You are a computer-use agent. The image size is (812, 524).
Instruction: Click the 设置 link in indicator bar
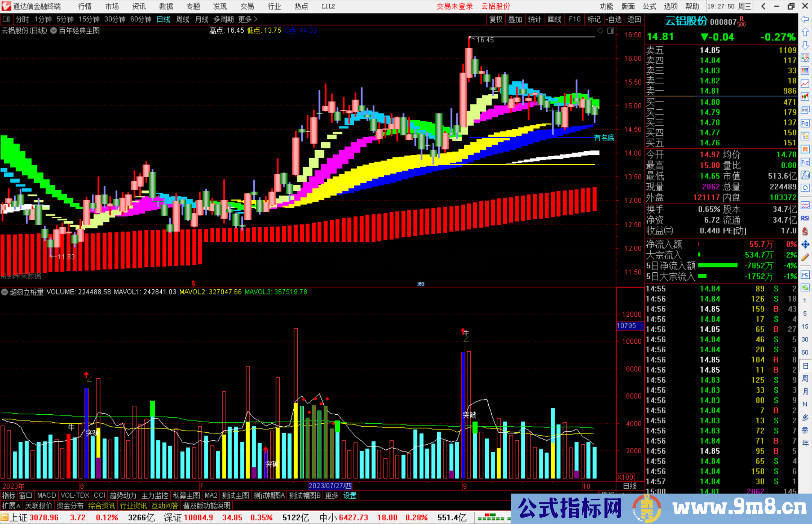click(350, 495)
